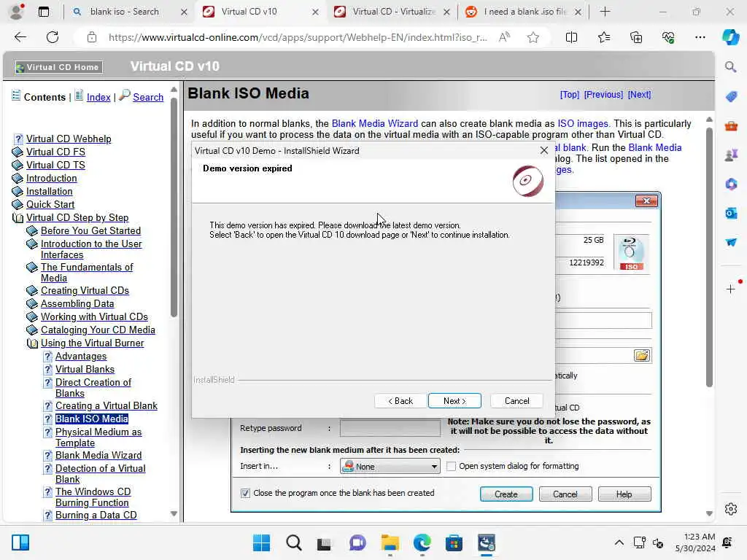Screen dimensions: 747x560
Task: Open the Insert in dropdown
Action: click(390, 467)
